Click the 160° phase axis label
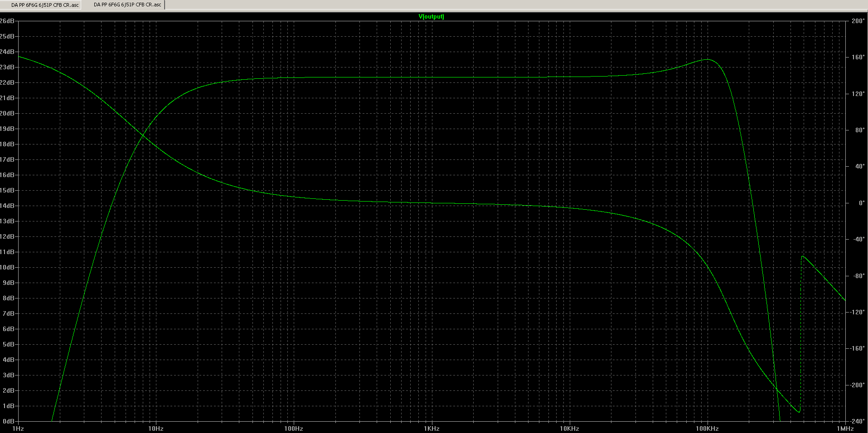This screenshot has width=868, height=433. pos(858,58)
